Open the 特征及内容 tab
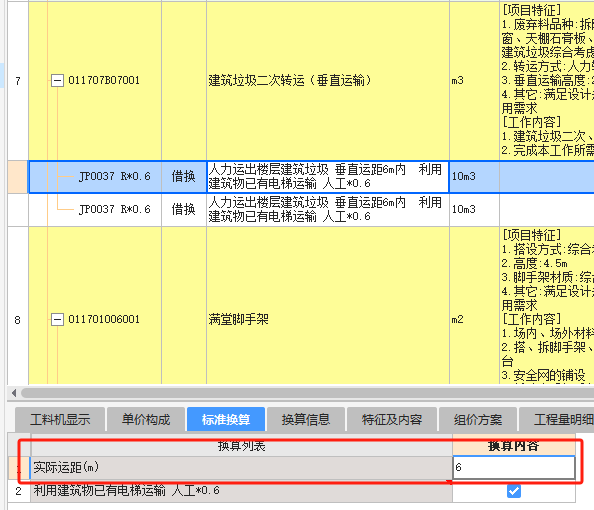 click(x=392, y=419)
